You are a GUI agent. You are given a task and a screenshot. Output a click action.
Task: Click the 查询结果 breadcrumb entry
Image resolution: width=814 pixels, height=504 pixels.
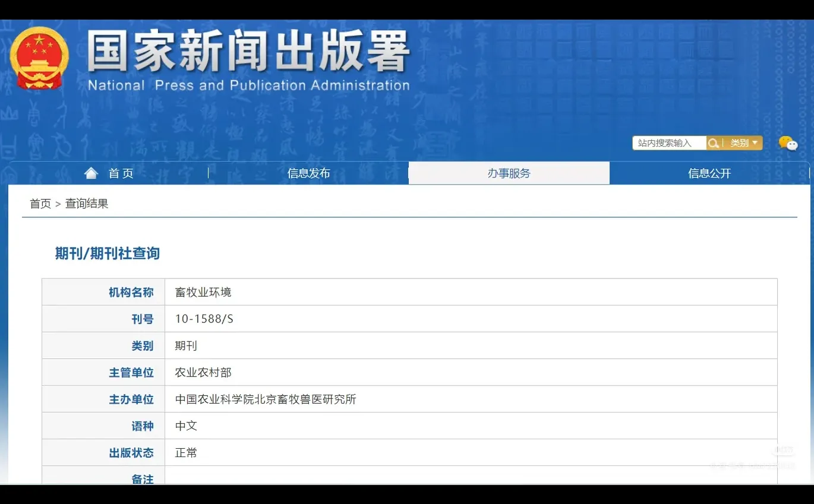(x=87, y=203)
